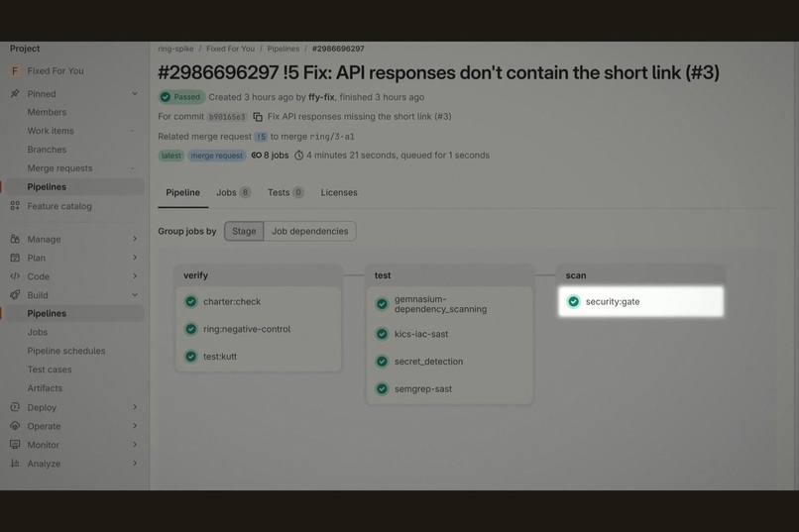Group jobs by Job dependencies
Image resolution: width=799 pixels, height=532 pixels.
coord(310,231)
